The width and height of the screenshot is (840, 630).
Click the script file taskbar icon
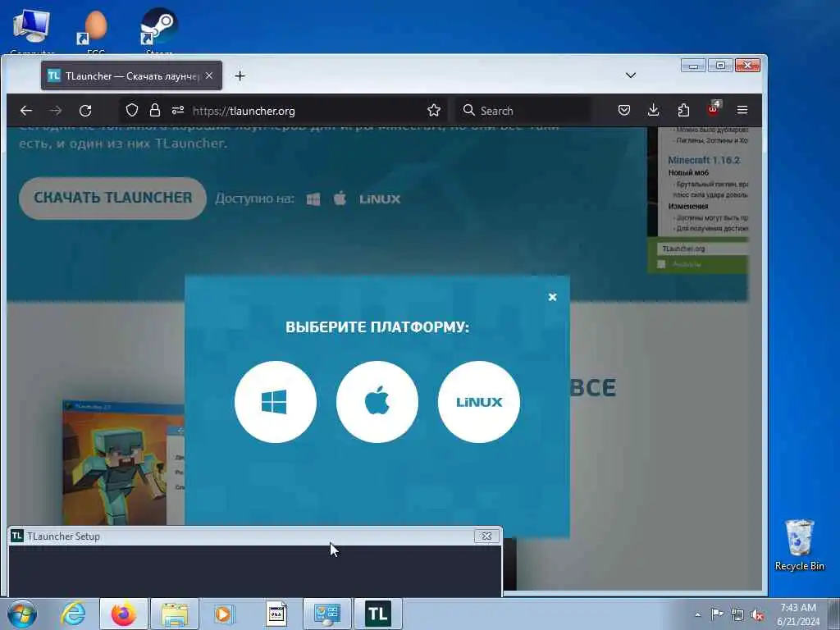(x=276, y=614)
